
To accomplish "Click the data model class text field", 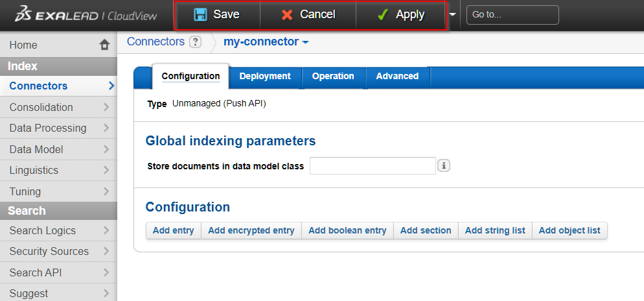I will 373,166.
